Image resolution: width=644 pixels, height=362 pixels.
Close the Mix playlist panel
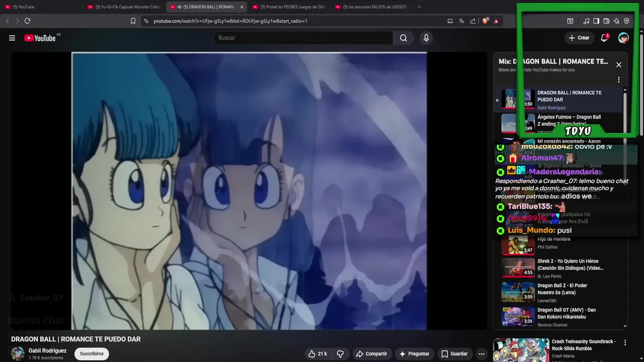tap(619, 65)
